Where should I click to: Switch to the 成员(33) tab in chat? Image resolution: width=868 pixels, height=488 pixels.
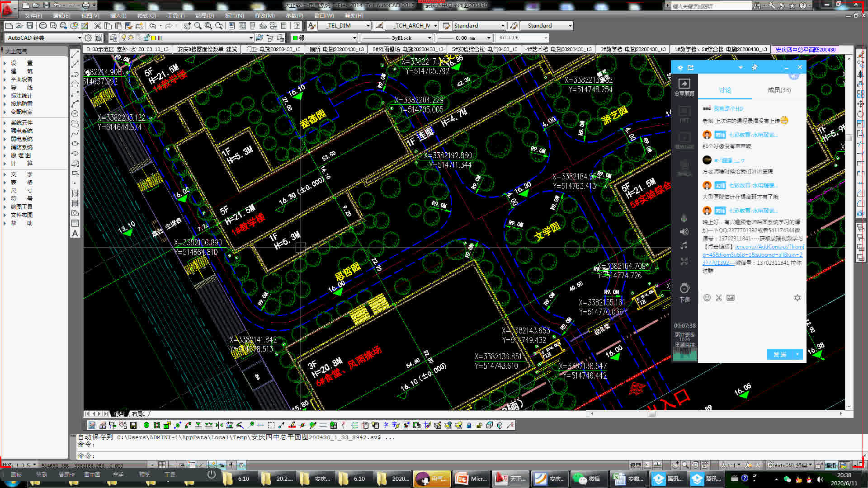pyautogui.click(x=779, y=90)
